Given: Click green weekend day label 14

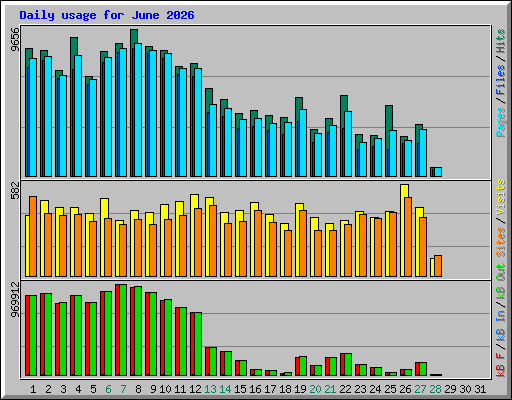Looking at the screenshot, I should pos(225,389).
